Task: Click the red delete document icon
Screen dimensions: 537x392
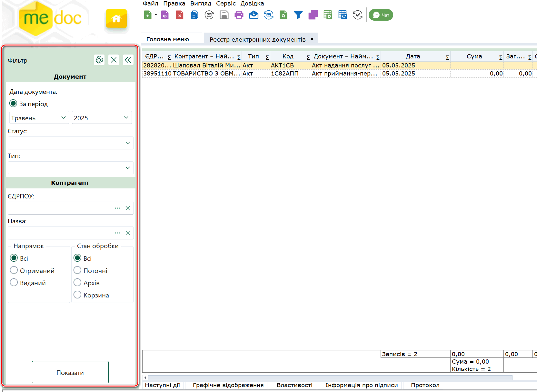Action: [180, 15]
